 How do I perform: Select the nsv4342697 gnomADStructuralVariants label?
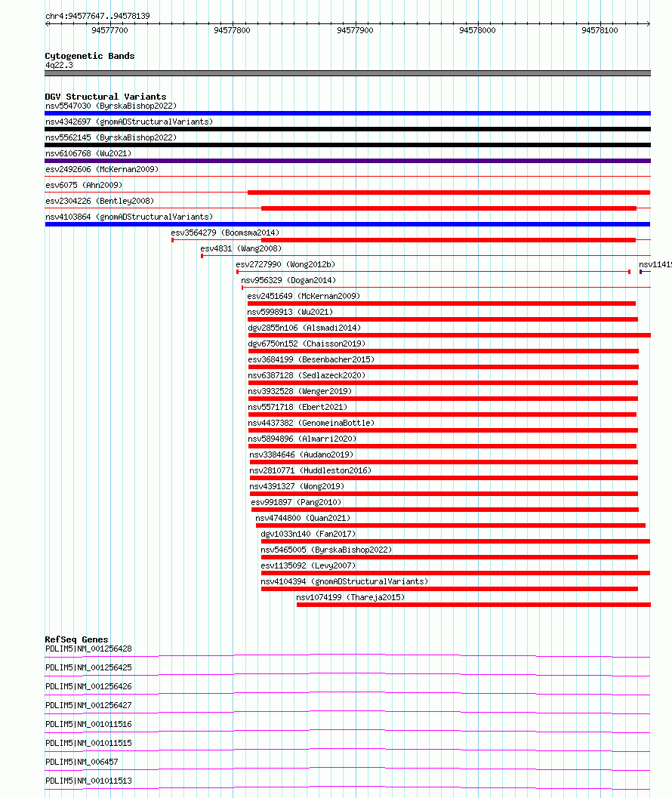click(129, 122)
